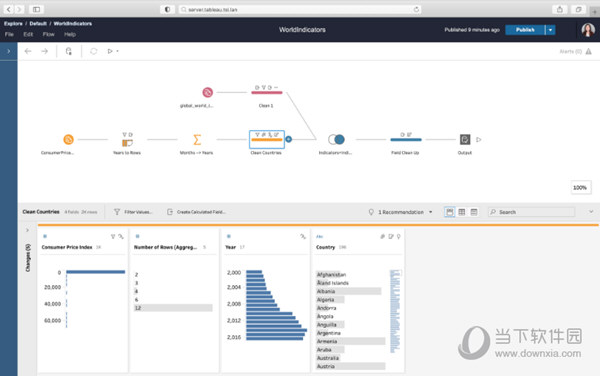This screenshot has height=376, width=600.
Task: Select value 12 in Number of Rows
Action: pos(173,308)
